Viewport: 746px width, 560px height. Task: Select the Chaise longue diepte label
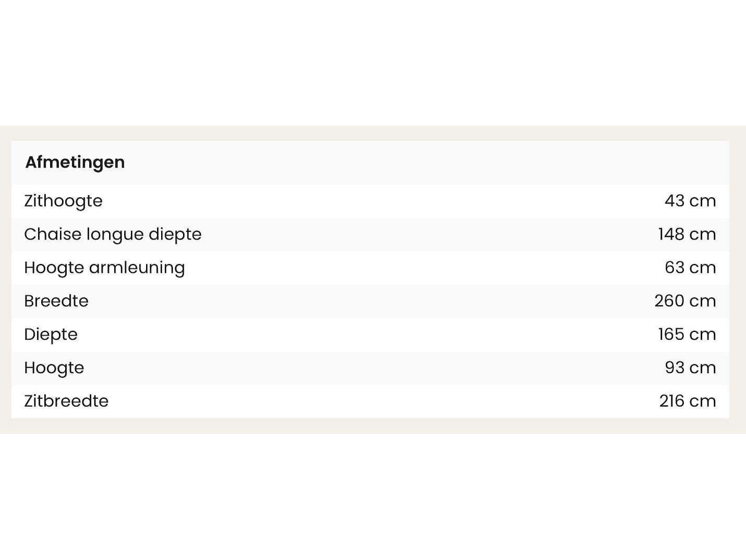tap(113, 234)
